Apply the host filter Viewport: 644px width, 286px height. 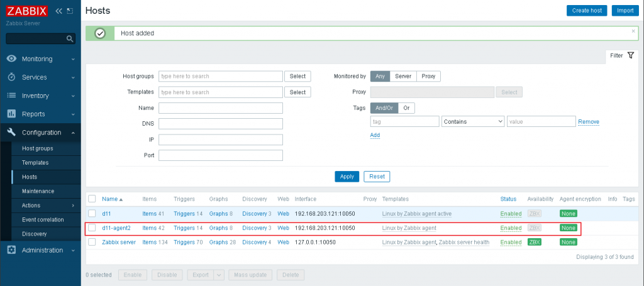pyautogui.click(x=347, y=177)
